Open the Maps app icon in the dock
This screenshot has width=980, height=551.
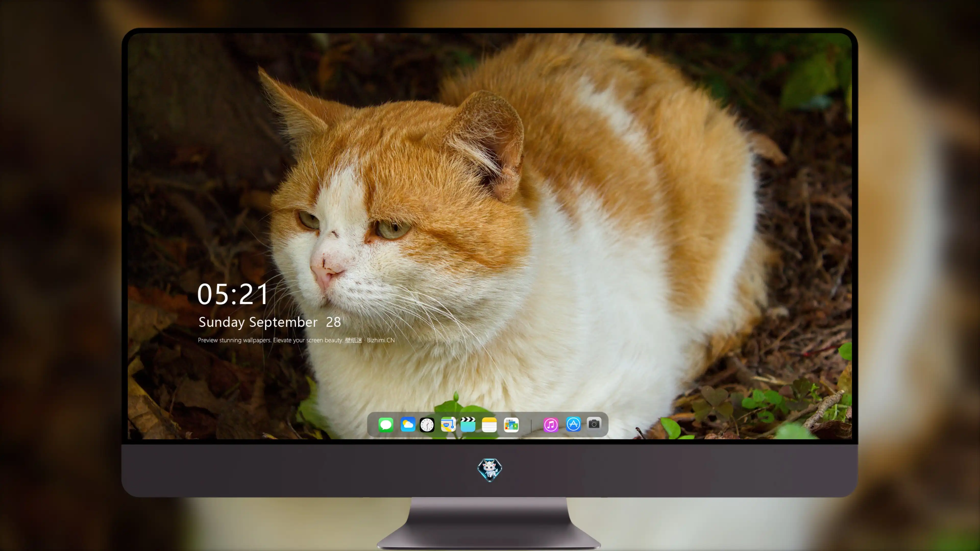(x=448, y=424)
